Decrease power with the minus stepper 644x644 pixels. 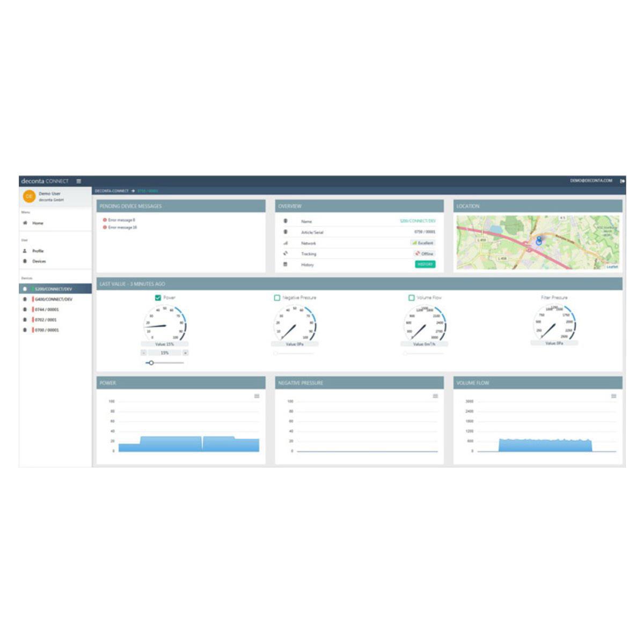tap(144, 353)
